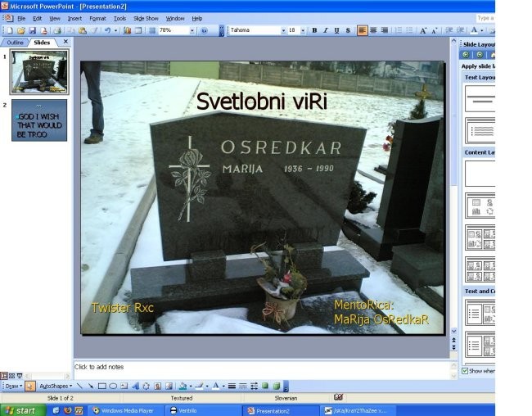Toggle Italic formatting
The height and width of the screenshot is (416, 532).
(326, 30)
